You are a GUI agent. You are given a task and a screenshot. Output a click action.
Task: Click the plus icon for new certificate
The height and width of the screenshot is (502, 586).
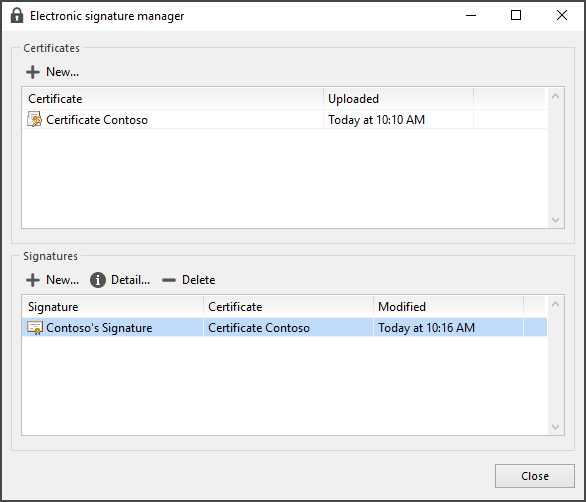pyautogui.click(x=33, y=72)
